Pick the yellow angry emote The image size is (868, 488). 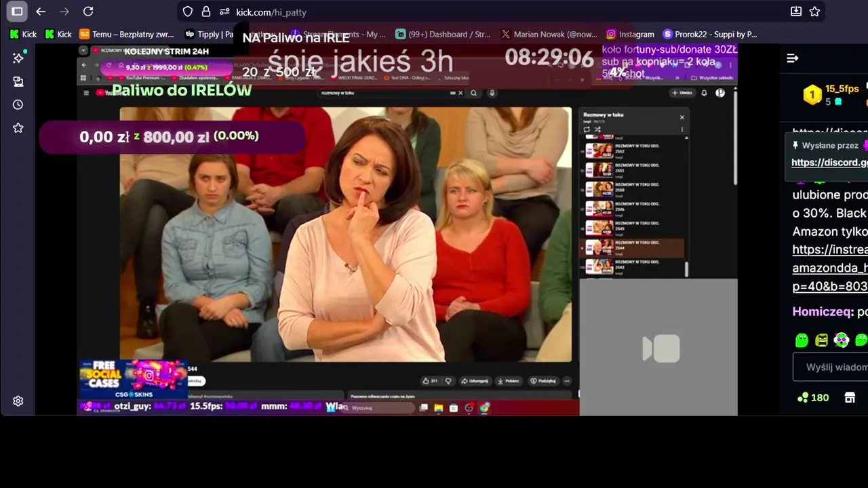[821, 340]
